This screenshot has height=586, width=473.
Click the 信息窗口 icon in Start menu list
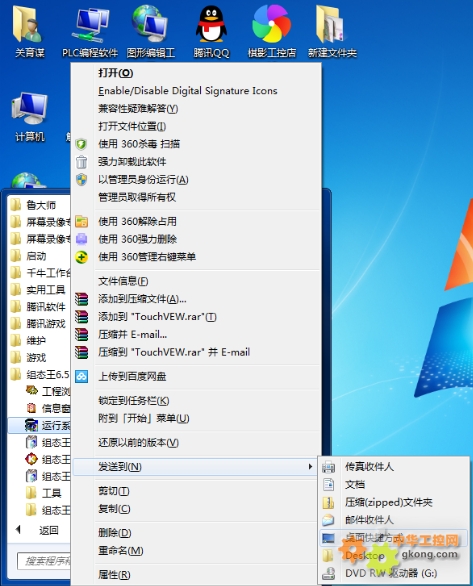31,408
